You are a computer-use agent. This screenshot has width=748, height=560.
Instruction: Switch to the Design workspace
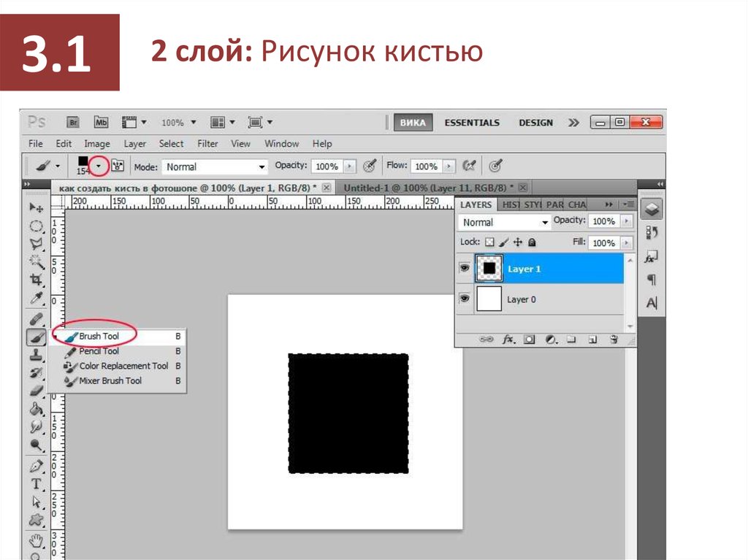tap(535, 123)
